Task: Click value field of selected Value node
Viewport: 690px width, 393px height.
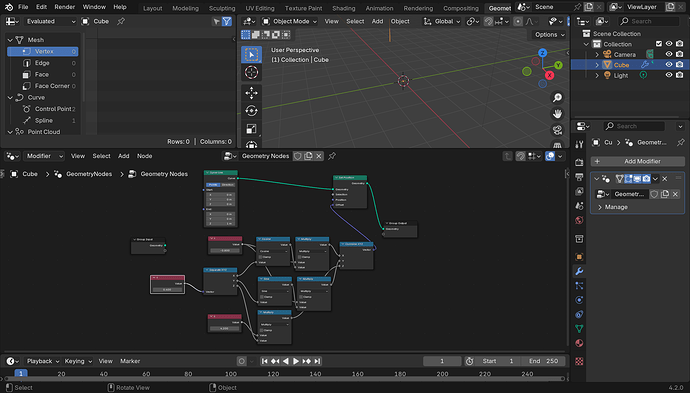Action: pyautogui.click(x=167, y=290)
